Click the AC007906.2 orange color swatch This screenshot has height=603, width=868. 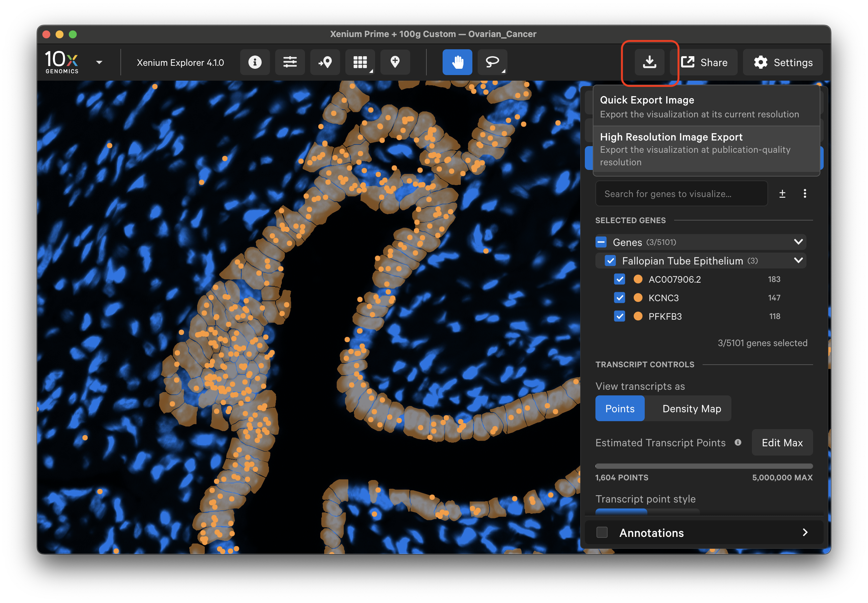pyautogui.click(x=638, y=279)
